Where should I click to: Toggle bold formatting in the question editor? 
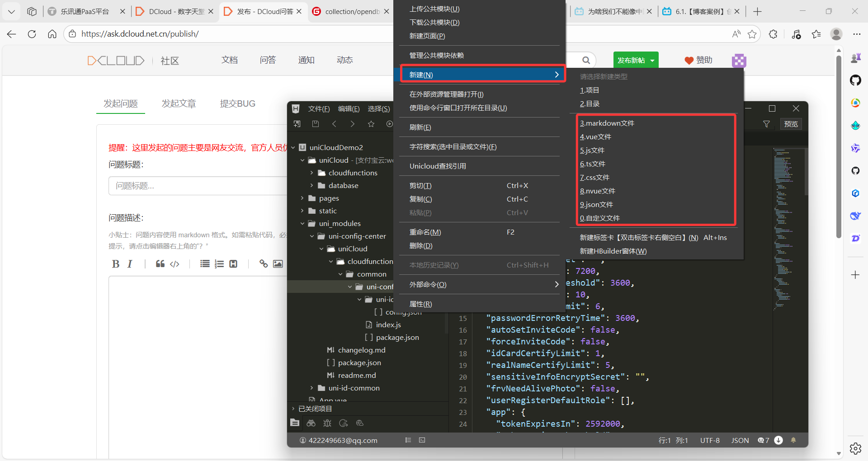[x=116, y=264]
